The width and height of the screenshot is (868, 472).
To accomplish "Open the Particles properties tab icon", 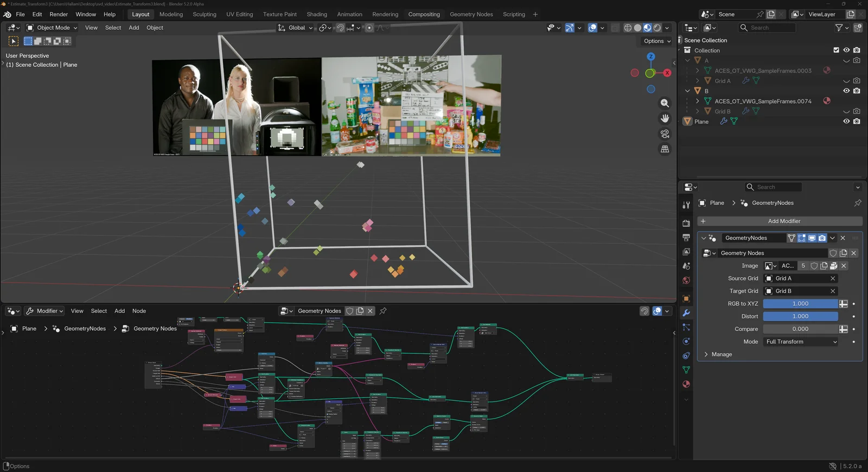I will 686,327.
